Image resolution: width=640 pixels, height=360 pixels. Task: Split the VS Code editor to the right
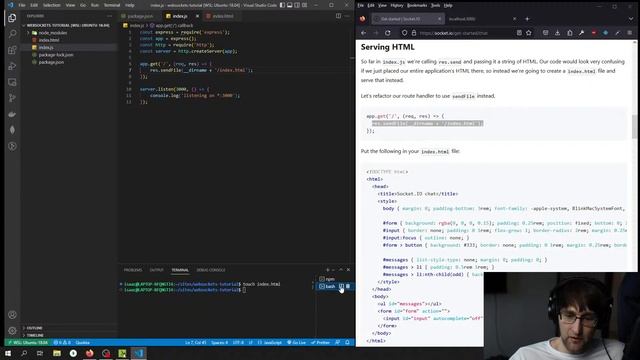[338, 16]
